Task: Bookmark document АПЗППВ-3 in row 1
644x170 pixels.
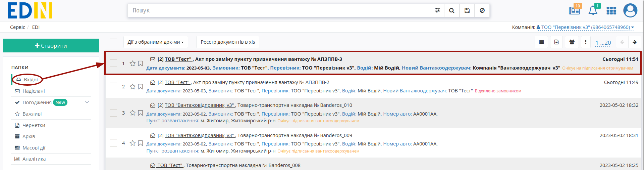Action: click(x=141, y=63)
